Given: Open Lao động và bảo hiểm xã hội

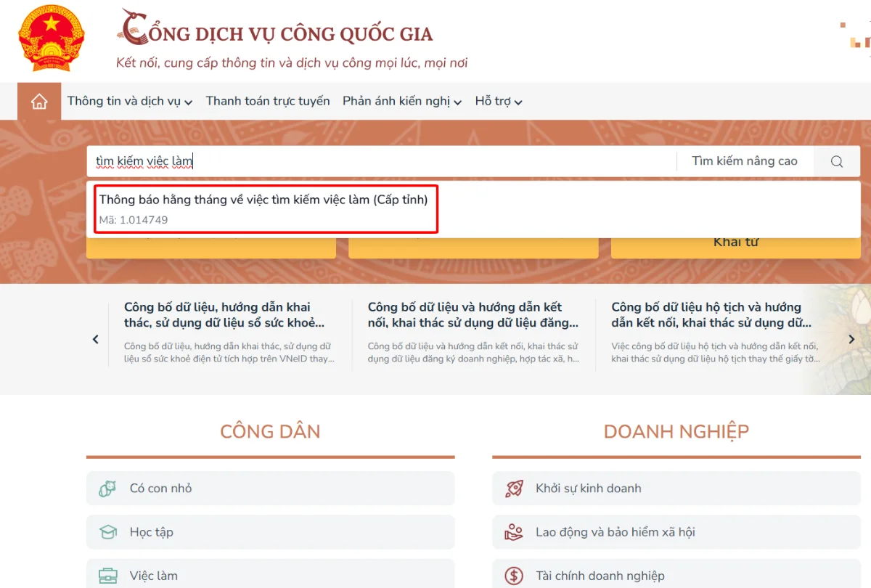Looking at the screenshot, I should [x=676, y=532].
